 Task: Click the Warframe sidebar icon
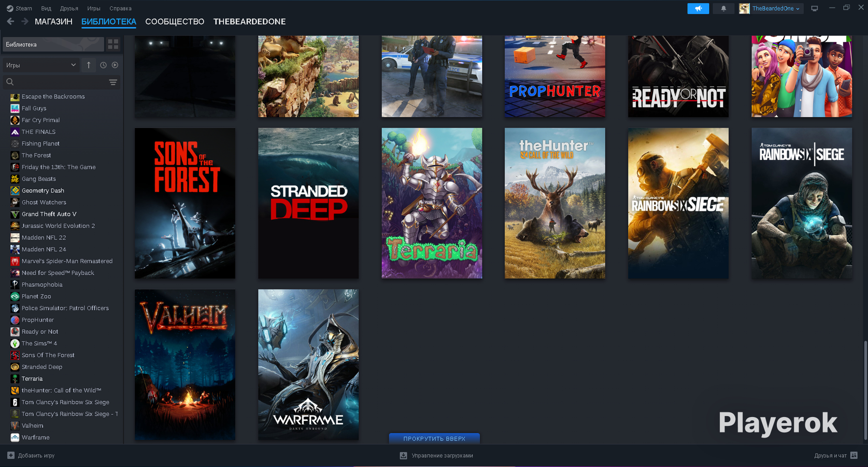point(15,438)
